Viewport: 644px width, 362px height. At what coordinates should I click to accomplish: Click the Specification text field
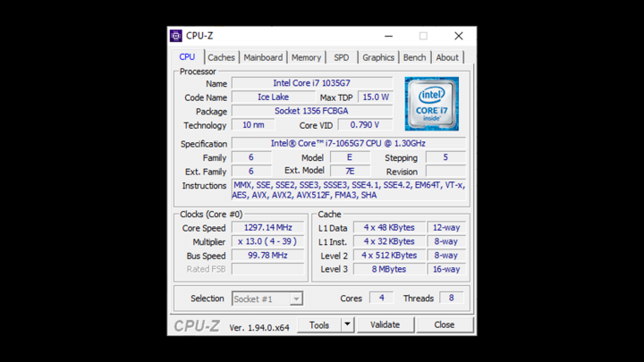(348, 143)
